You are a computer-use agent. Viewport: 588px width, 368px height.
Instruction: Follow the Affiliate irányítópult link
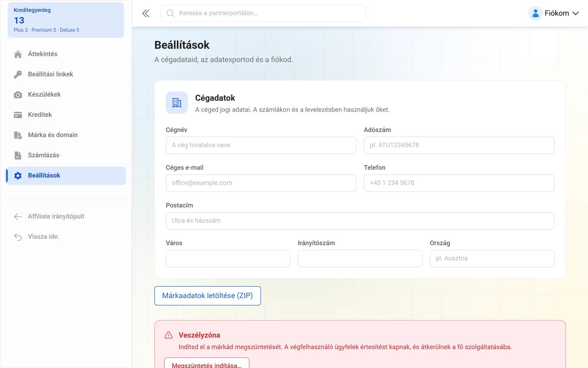[66, 216]
